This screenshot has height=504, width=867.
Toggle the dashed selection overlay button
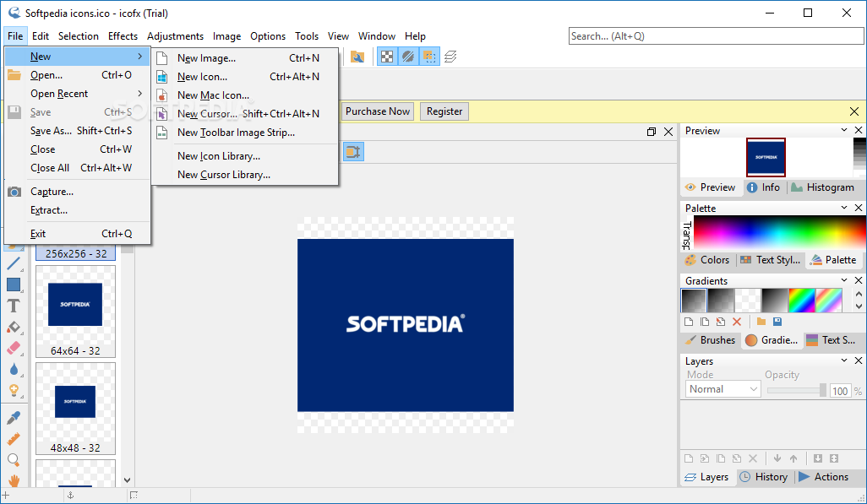tap(429, 57)
